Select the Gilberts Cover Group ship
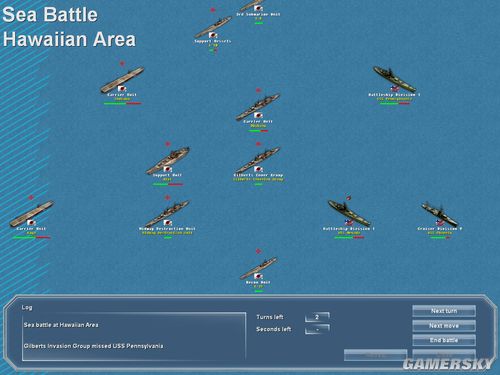This screenshot has width=500, height=375. 258,160
